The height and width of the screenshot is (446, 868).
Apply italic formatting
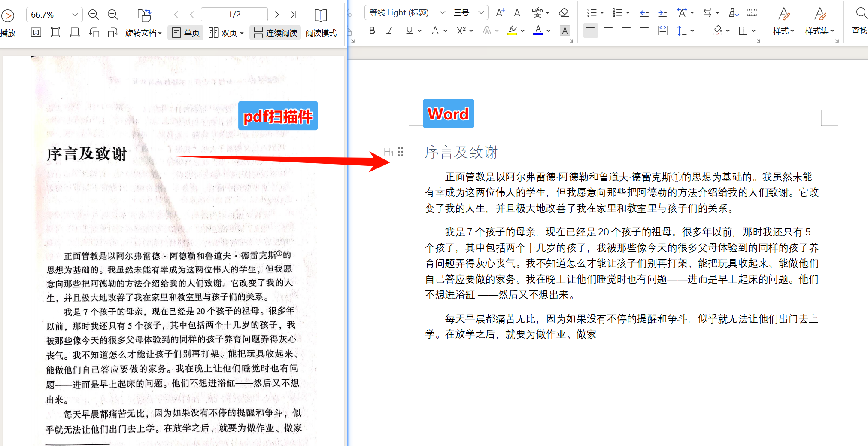pyautogui.click(x=390, y=30)
